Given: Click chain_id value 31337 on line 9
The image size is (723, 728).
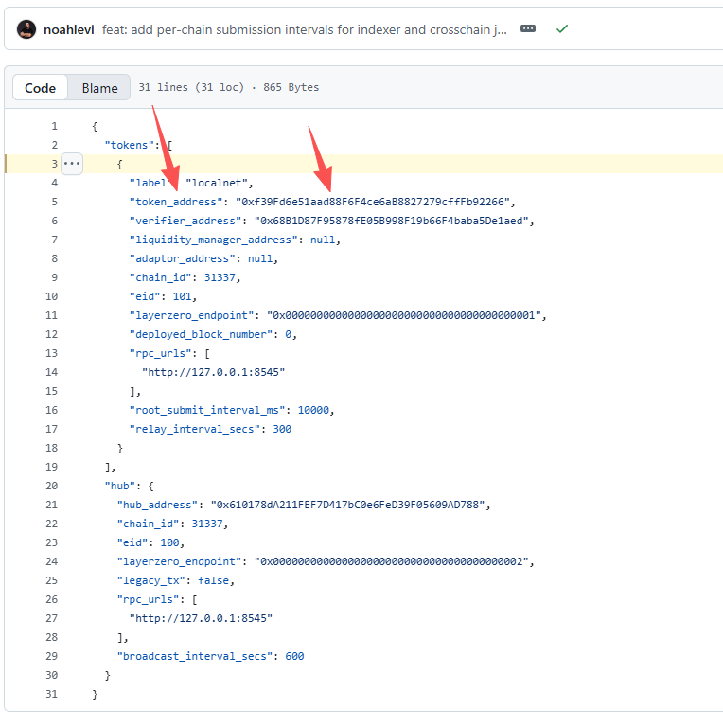Looking at the screenshot, I should click(x=220, y=277).
